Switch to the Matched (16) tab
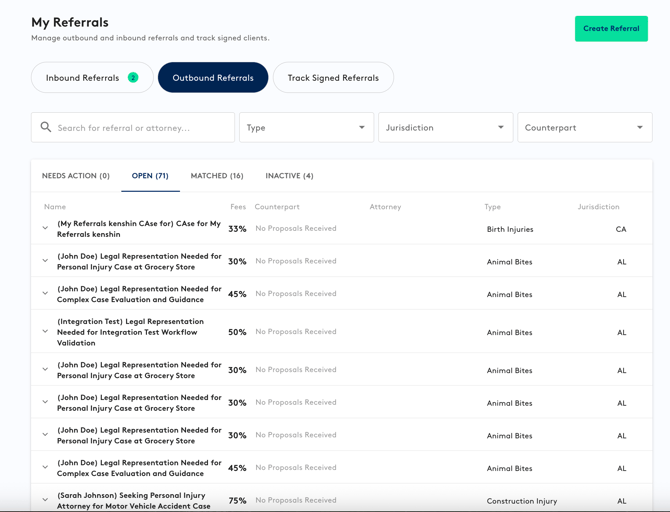Viewport: 670px width, 512px height. (x=217, y=176)
